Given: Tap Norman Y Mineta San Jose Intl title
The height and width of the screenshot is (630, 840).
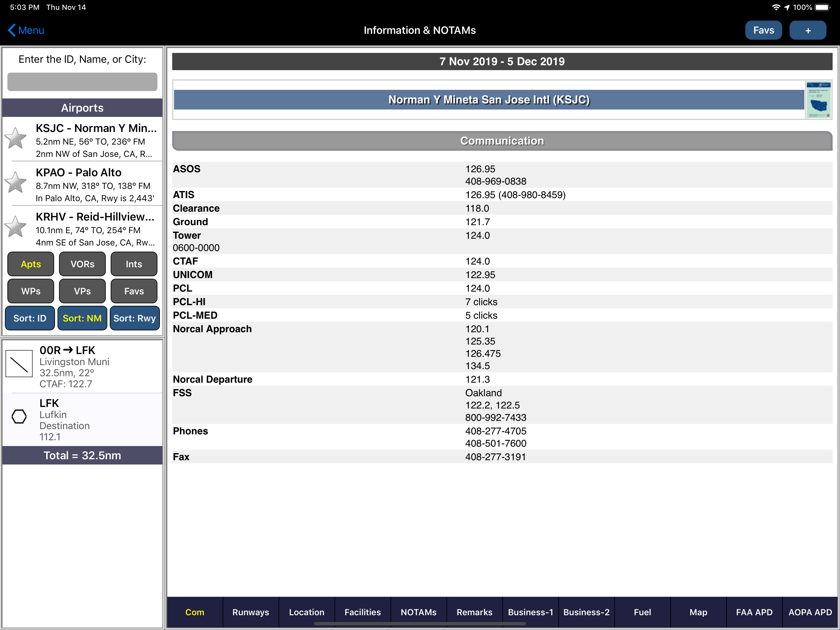Looking at the screenshot, I should [x=489, y=100].
